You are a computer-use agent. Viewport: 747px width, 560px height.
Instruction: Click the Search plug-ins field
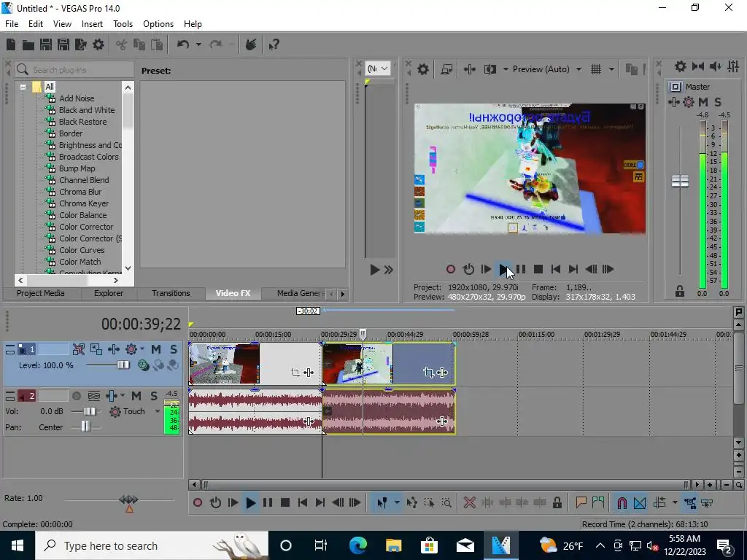[74, 69]
